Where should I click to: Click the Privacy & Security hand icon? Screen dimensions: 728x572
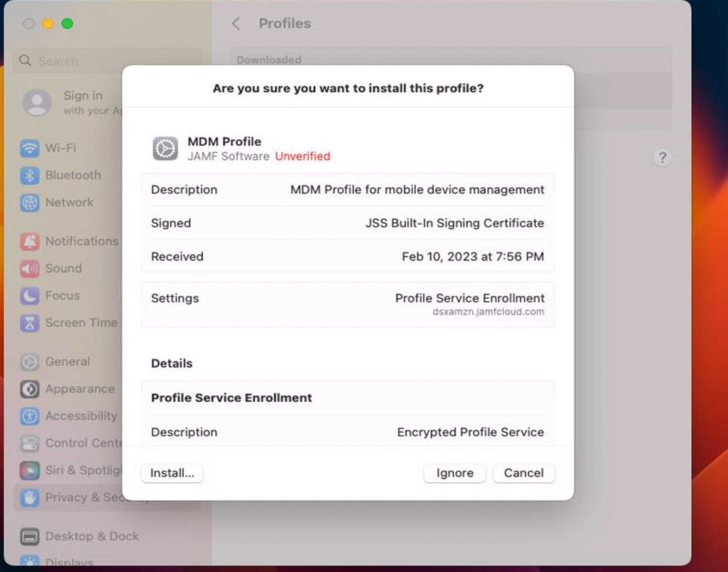pos(29,498)
